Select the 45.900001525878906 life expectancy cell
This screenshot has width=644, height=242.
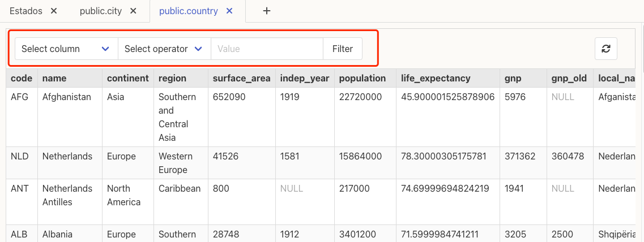[x=448, y=117]
